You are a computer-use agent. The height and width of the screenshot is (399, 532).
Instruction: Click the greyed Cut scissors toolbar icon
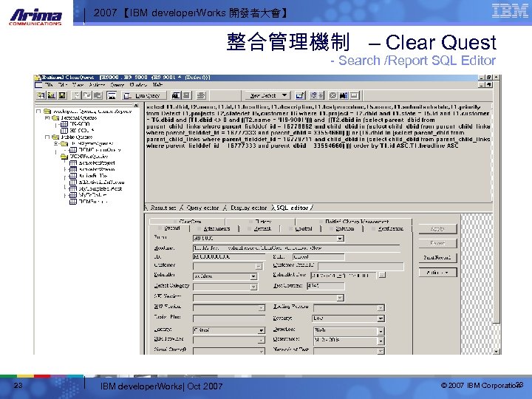[x=77, y=95]
